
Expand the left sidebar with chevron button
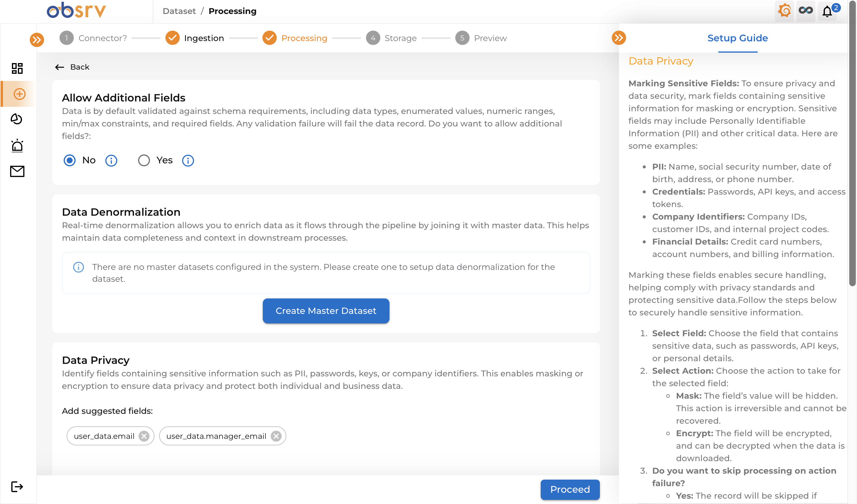(37, 40)
